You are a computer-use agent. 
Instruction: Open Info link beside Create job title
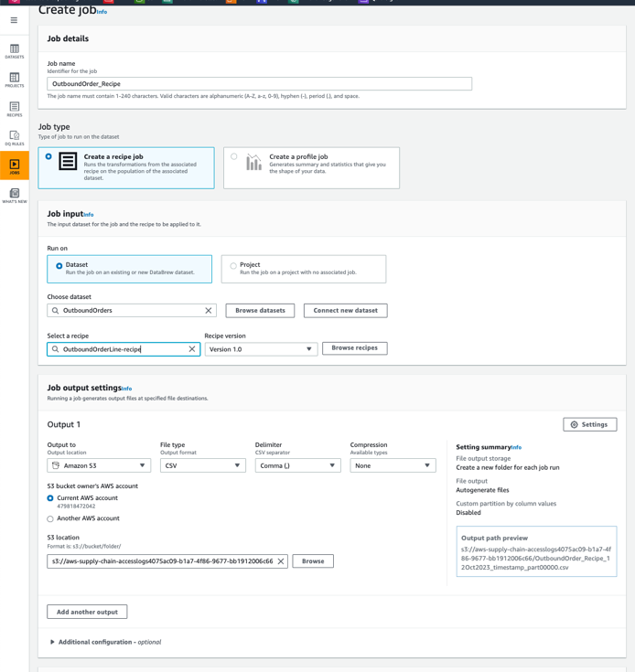point(102,12)
